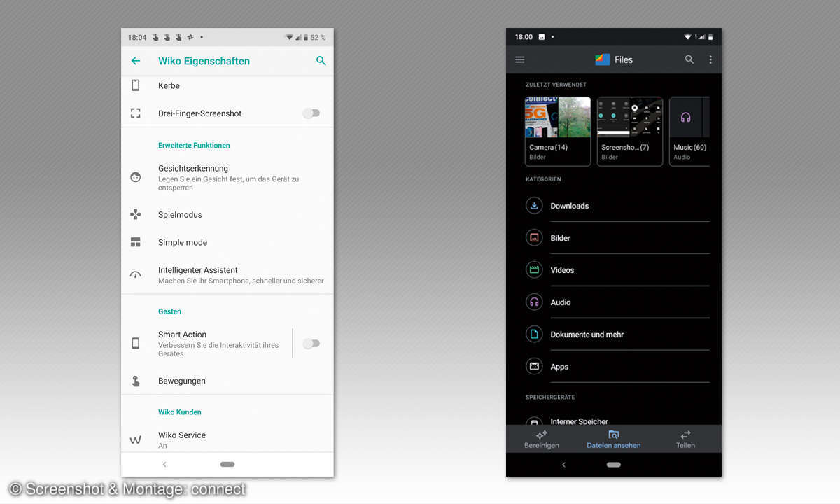Tap the home pill in settings screen
Viewport: 840px width, 504px height.
[x=227, y=464]
